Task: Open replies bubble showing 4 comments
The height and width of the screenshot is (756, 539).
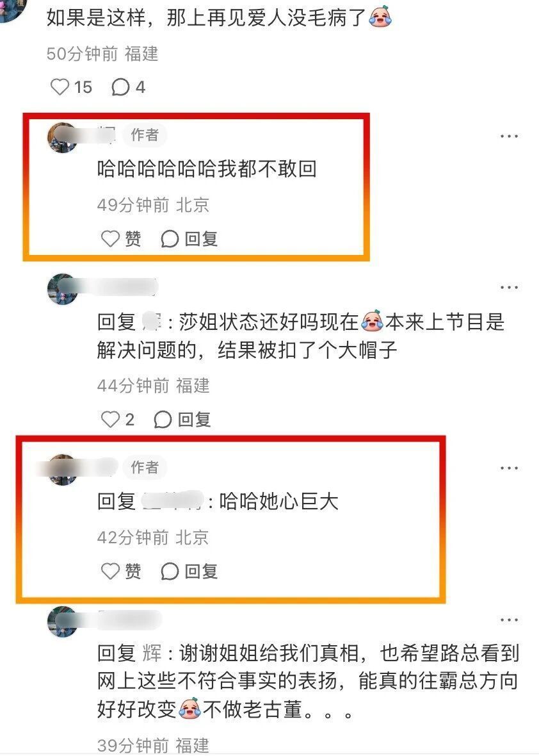Action: click(x=128, y=87)
